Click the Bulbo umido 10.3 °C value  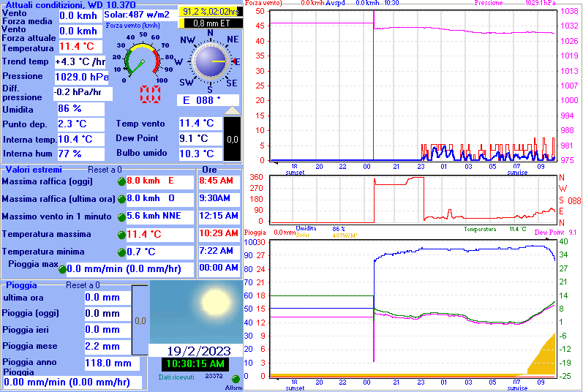pos(200,154)
